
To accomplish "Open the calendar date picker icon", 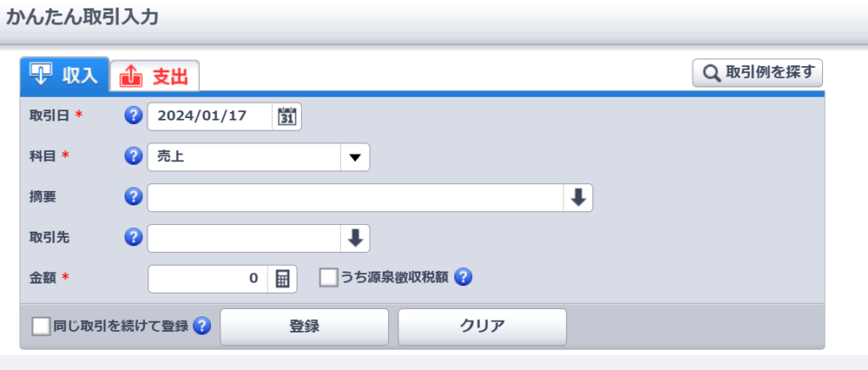I will [287, 116].
